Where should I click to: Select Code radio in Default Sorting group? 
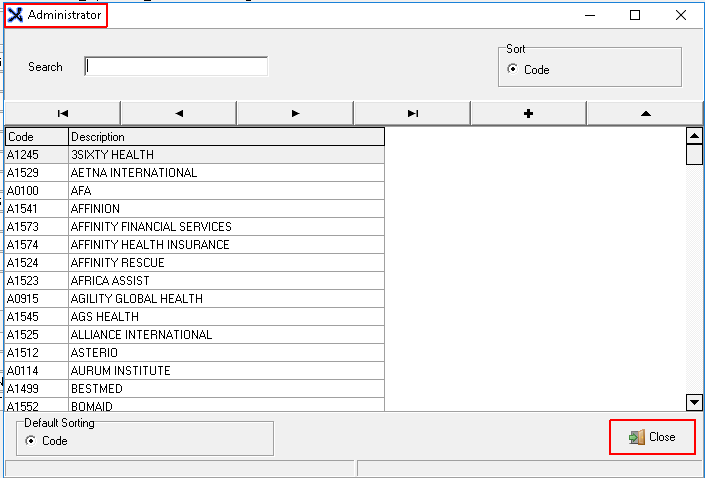[x=31, y=441]
